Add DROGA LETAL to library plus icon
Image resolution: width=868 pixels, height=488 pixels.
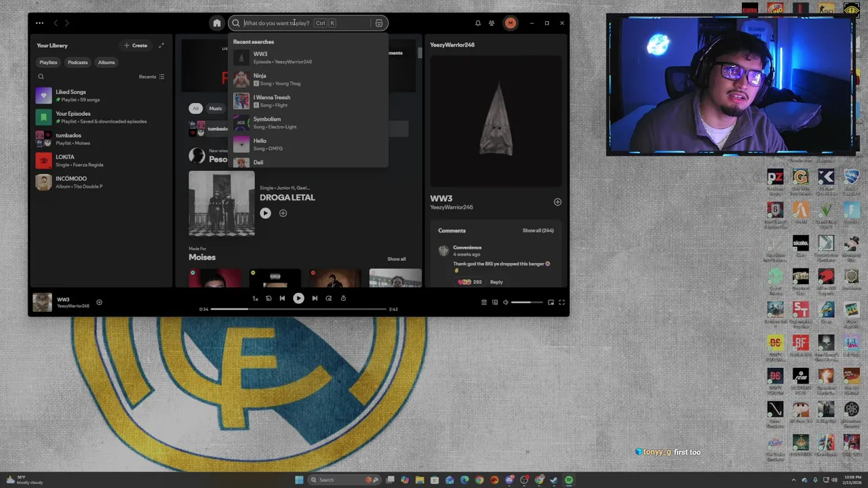point(283,213)
